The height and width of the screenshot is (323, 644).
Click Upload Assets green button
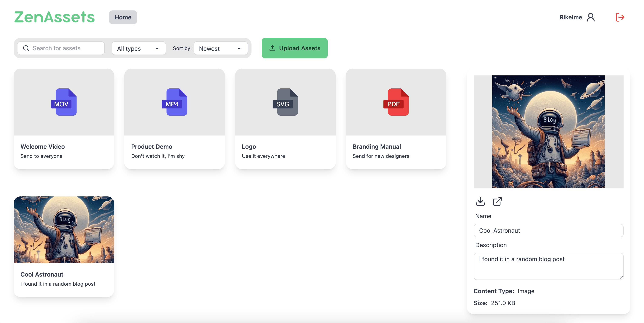(294, 48)
